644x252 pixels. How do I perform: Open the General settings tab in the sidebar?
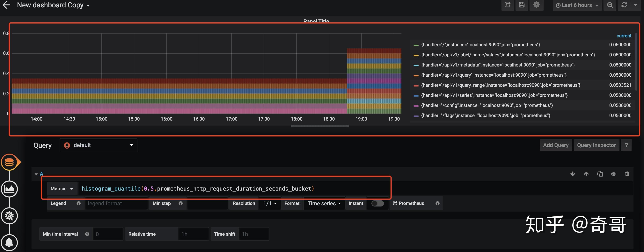(x=9, y=216)
